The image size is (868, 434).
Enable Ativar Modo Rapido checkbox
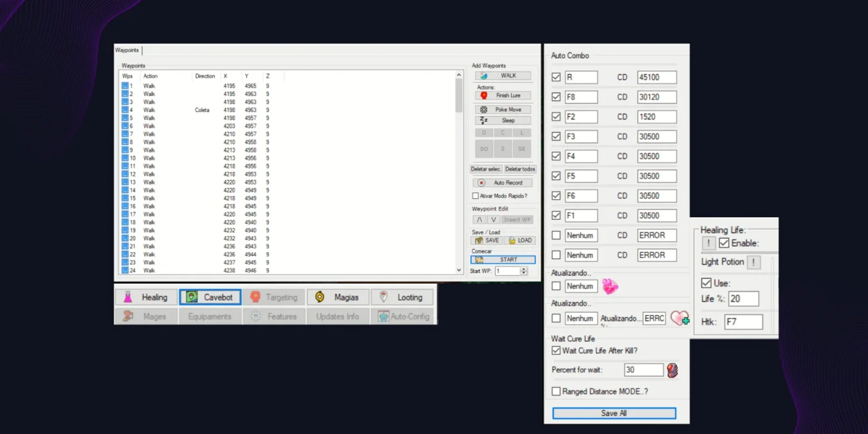point(476,196)
